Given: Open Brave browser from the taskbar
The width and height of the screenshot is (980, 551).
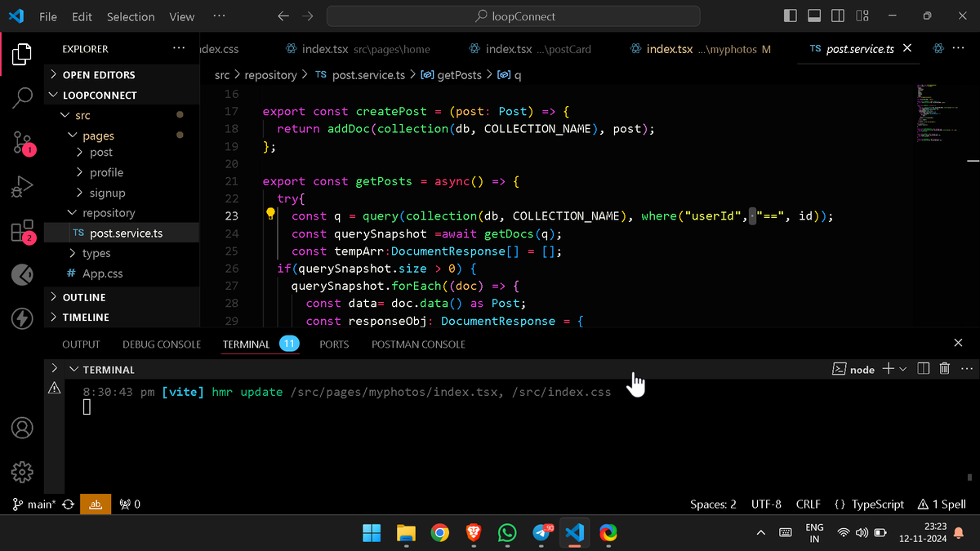Looking at the screenshot, I should (473, 533).
